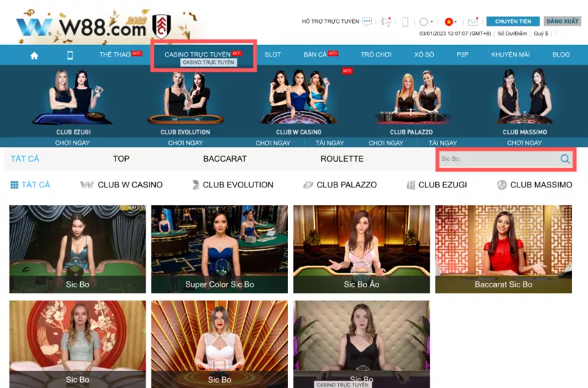The height and width of the screenshot is (388, 588).
Task: Select the Club W Casino dealers banner image
Action: click(298, 97)
